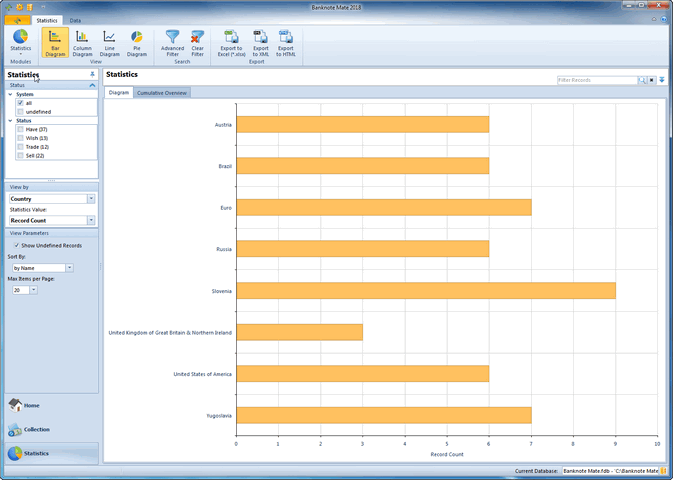Select the Pie Diagram icon

point(136,42)
